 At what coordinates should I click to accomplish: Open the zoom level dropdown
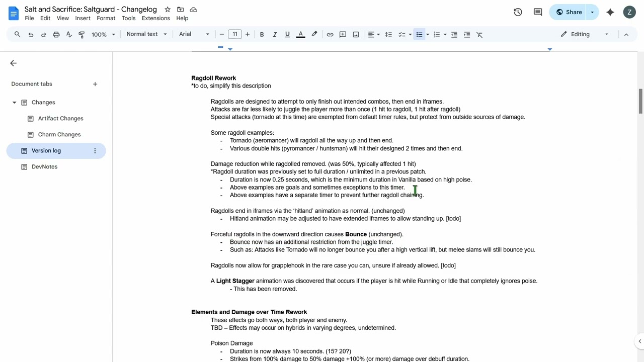tap(103, 34)
